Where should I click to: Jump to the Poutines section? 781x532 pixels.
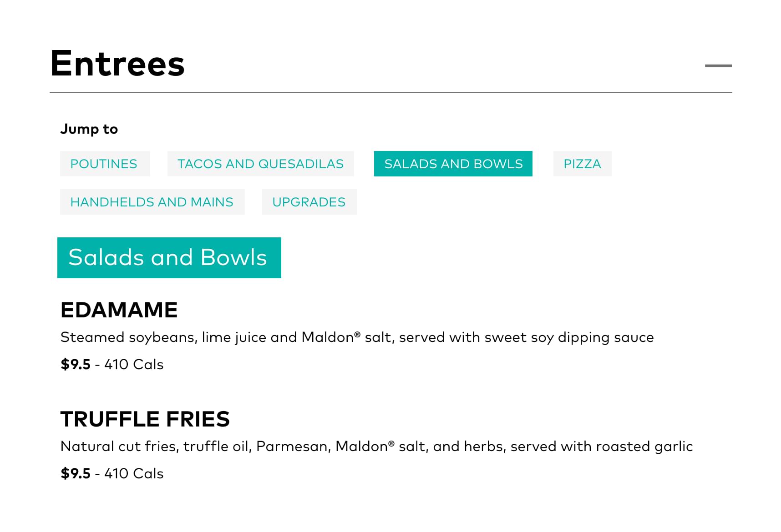click(x=104, y=164)
